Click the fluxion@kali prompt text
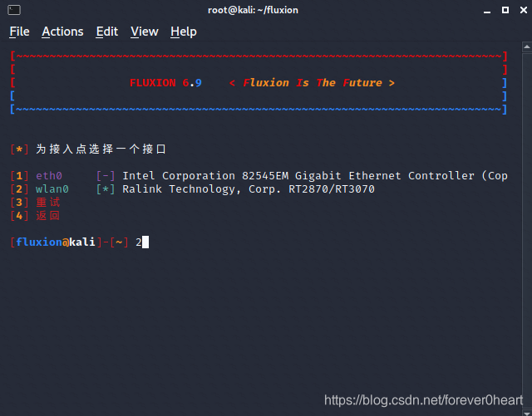Screen dimensions: 532x416 tap(56, 242)
